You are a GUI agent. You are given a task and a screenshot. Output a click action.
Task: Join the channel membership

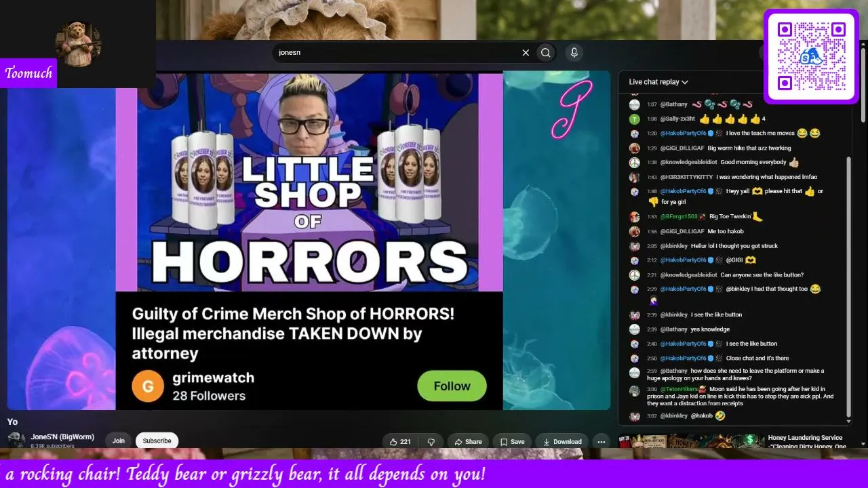119,441
